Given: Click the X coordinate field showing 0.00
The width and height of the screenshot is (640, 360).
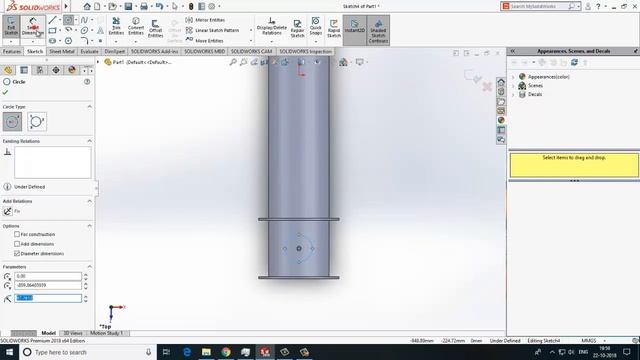Looking at the screenshot, I should [x=48, y=276].
